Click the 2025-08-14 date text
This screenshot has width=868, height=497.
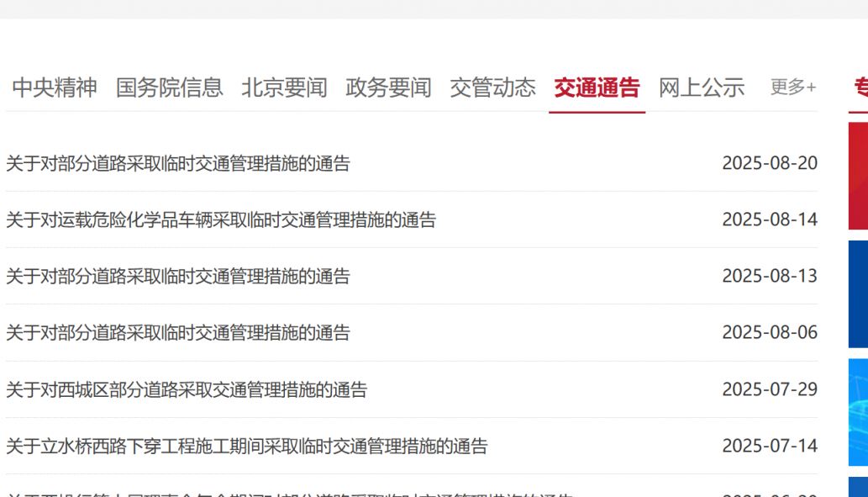tap(769, 219)
